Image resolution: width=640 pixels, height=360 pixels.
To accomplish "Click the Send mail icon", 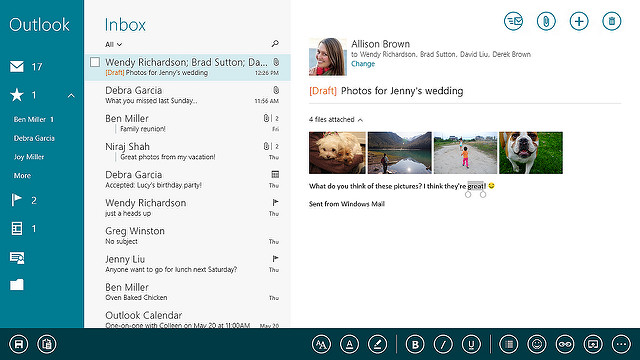I will tap(513, 21).
